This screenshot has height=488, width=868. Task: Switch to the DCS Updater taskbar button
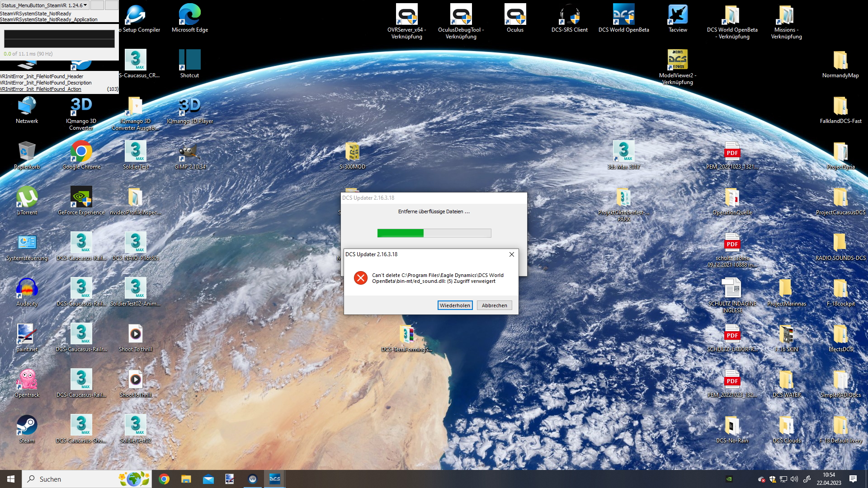click(274, 479)
